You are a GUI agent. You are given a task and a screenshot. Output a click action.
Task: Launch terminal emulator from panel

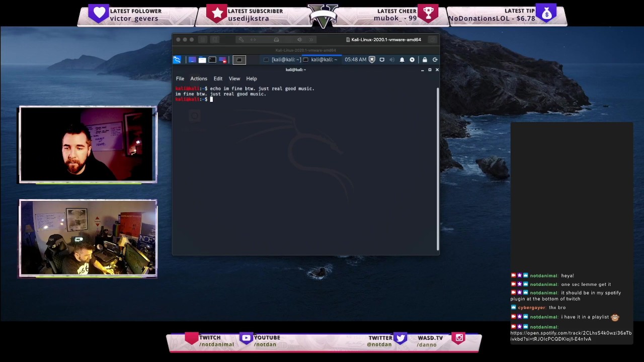(212, 60)
